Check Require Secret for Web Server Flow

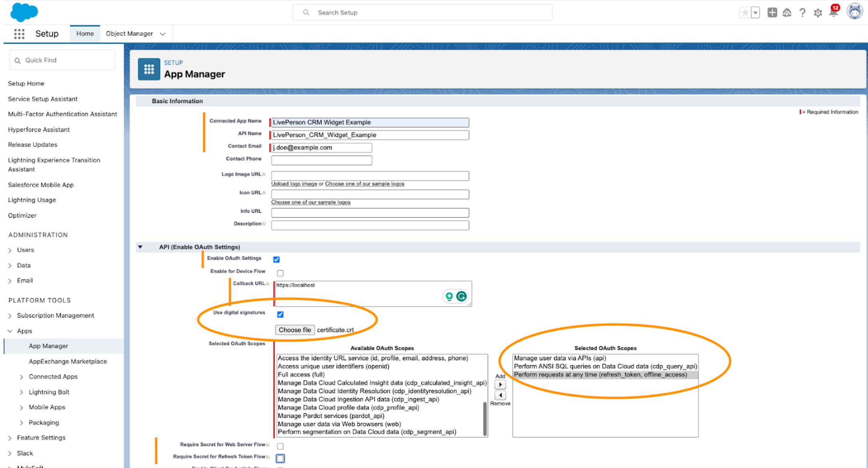(280, 446)
